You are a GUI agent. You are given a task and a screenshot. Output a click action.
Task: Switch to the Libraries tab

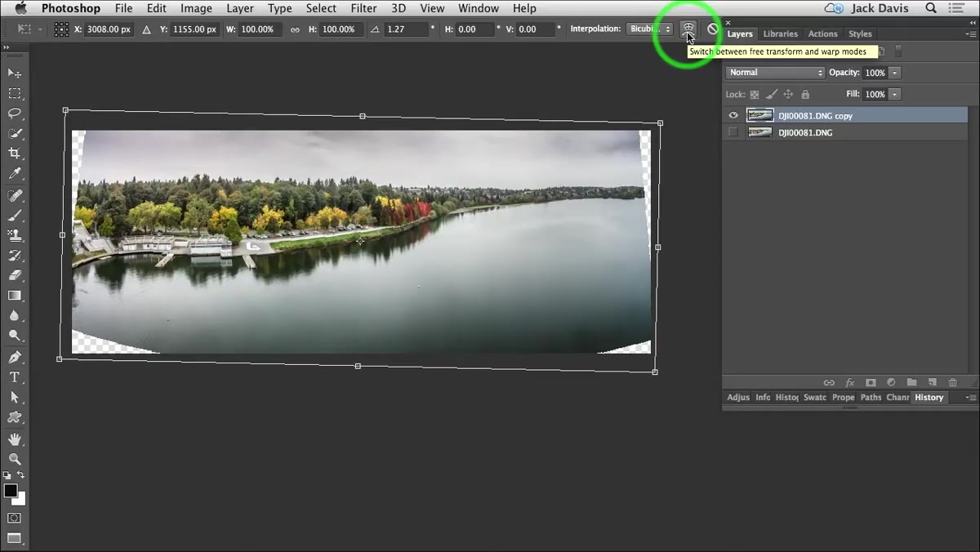780,34
